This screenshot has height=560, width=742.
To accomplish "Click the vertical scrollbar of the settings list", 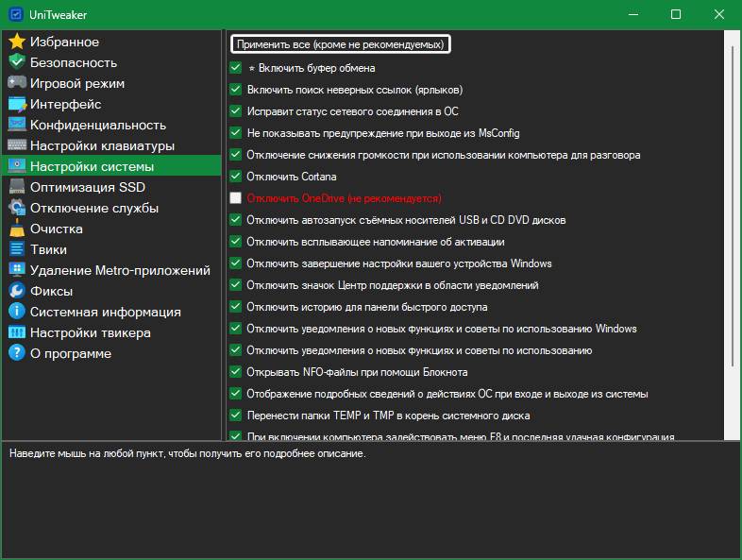I will tap(731, 236).
